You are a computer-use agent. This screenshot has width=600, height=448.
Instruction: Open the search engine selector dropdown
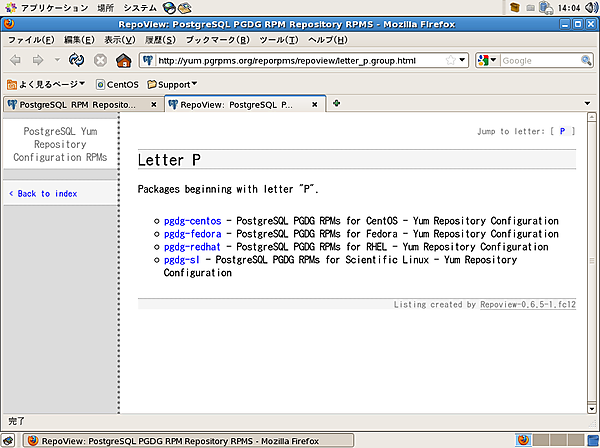(487, 60)
